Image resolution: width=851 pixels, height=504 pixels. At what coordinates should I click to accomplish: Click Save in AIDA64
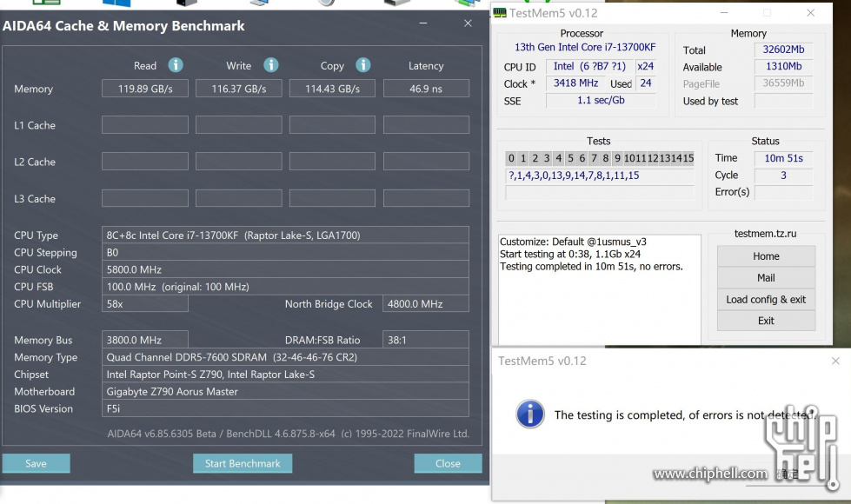36,463
